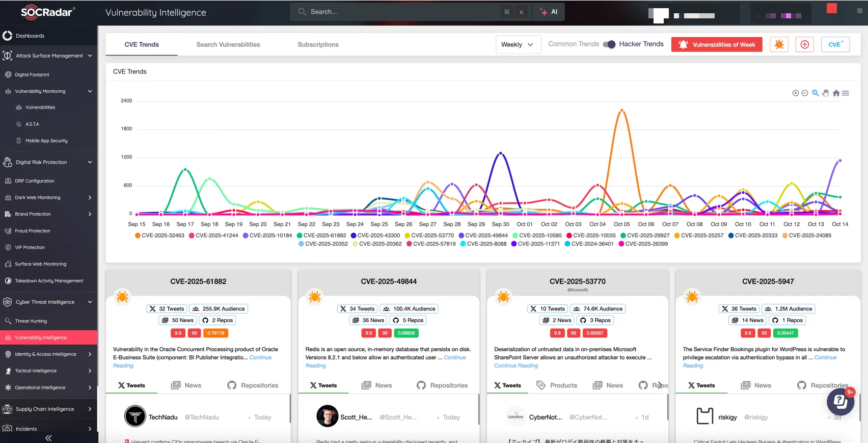Click the orange bug icon button in toolbar

click(779, 44)
